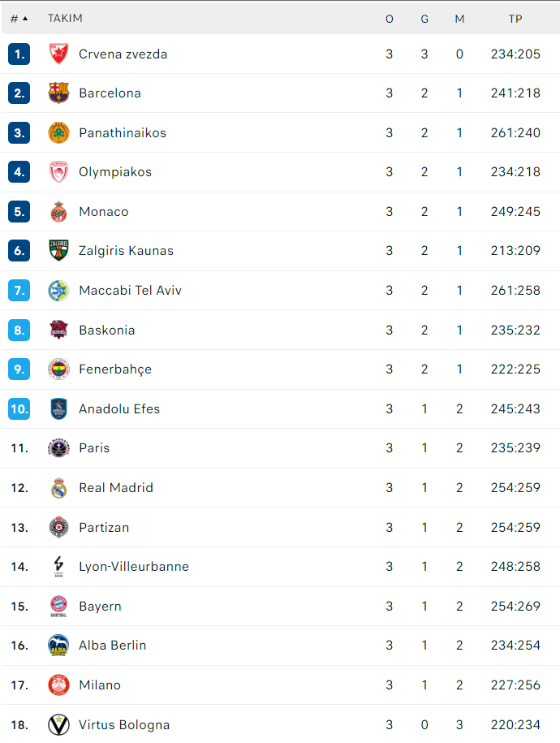Open the Virtus Bologna V logo
The height and width of the screenshot is (743, 560).
[58, 724]
